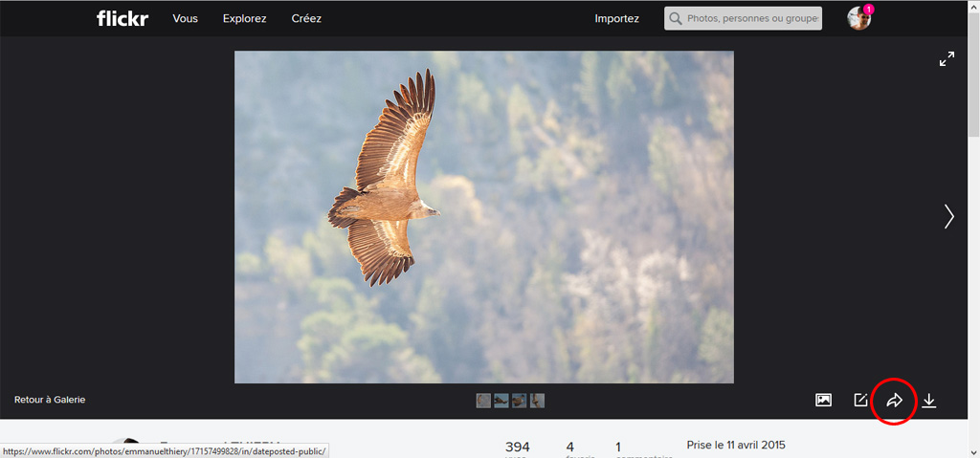Click the scrollbar down arrow

pyautogui.click(x=973, y=452)
